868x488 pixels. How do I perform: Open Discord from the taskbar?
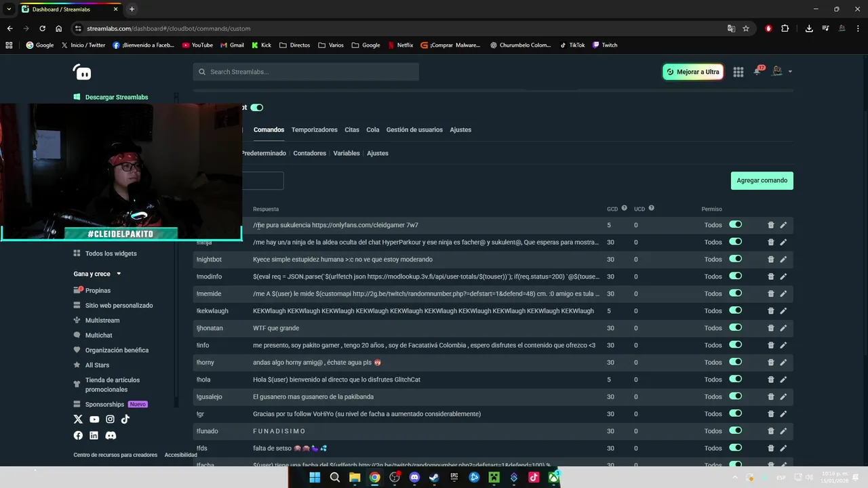414,477
